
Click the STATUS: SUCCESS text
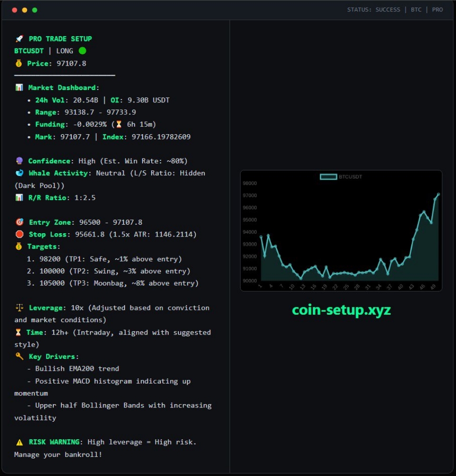tap(373, 10)
